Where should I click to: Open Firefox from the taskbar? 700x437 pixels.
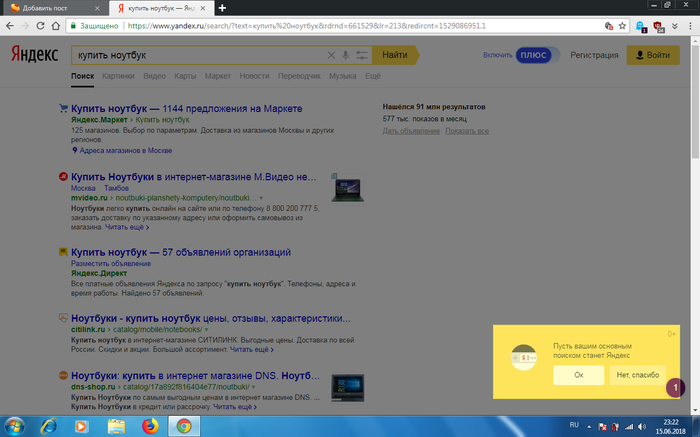[150, 426]
